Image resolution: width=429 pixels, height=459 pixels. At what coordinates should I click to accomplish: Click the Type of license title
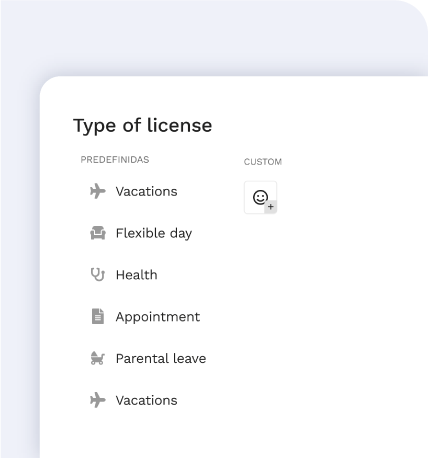[142, 126]
